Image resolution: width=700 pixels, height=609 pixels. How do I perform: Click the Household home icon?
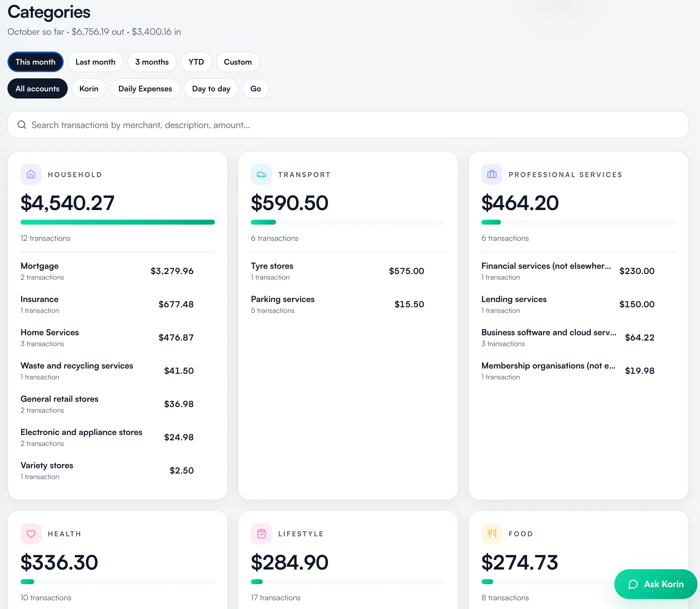[31, 174]
